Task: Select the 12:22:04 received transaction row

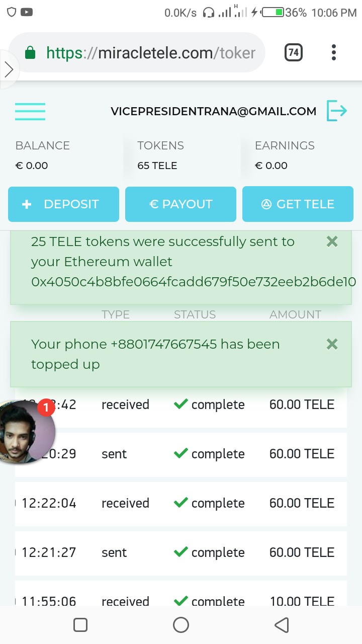Action: click(181, 504)
